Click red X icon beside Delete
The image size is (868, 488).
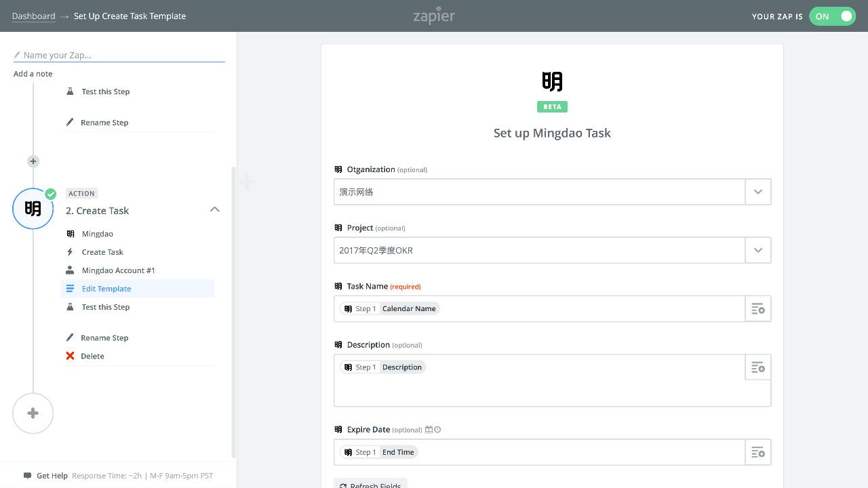click(70, 356)
